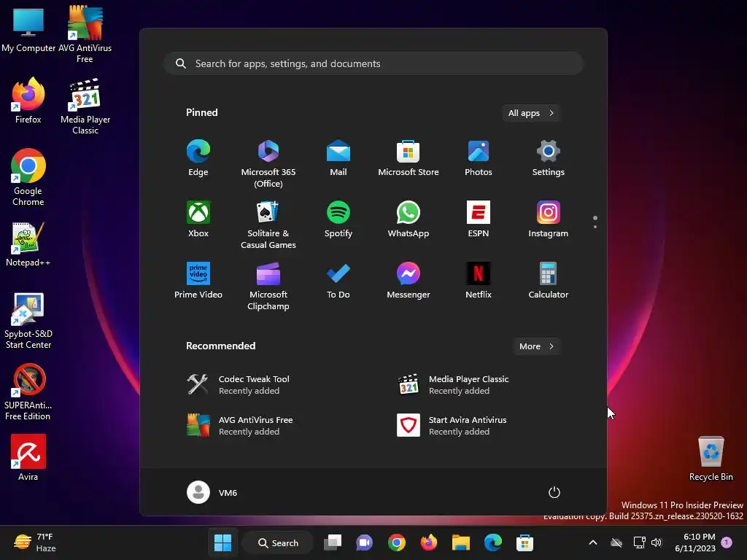Select AVG AntiVirus Free desktop shortcut
The image size is (747, 560).
[x=85, y=34]
